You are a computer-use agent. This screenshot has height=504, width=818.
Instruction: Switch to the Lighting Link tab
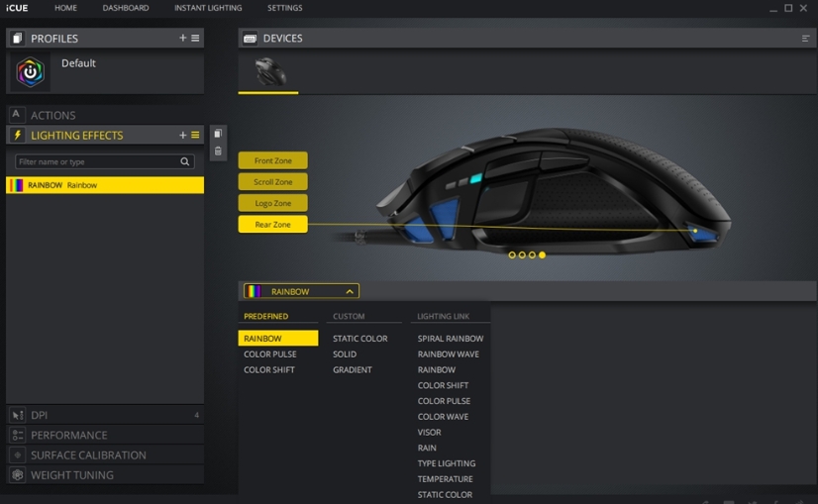pos(444,316)
